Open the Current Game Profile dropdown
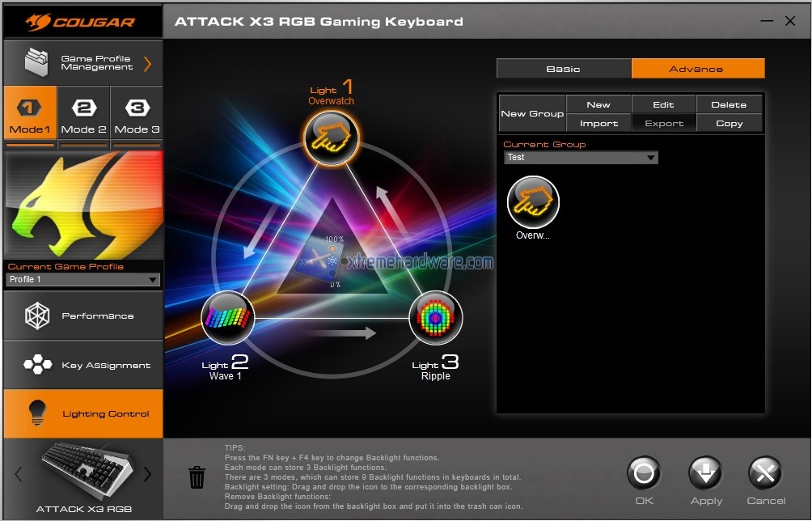This screenshot has height=521, width=812. coord(82,280)
